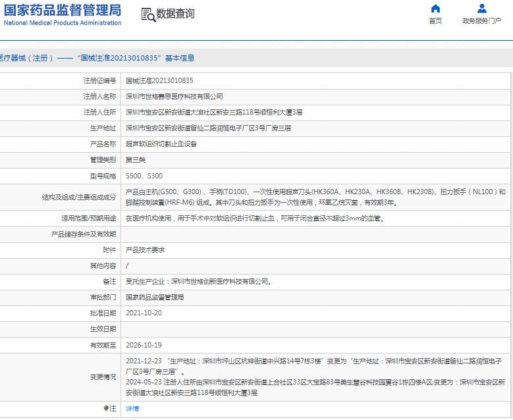This screenshot has height=420, width=513.
Task: Click the 2021-12-23 change record entry
Action: [x=314, y=367]
